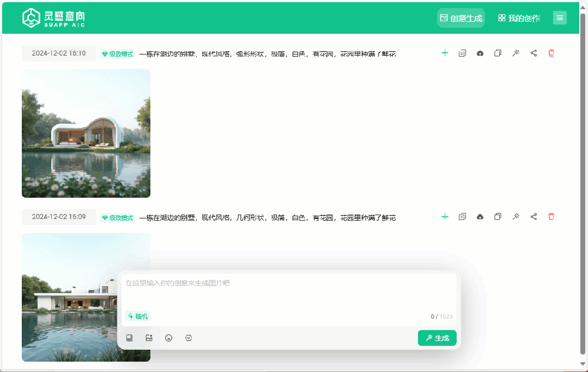Click the magic wand icon in the 16:10 row
The height and width of the screenshot is (372, 588).
516,53
